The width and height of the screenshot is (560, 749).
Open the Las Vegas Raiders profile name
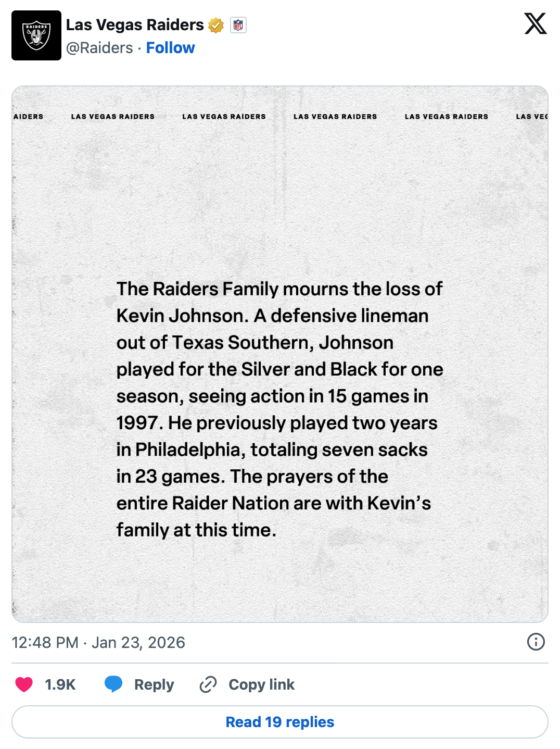[135, 25]
